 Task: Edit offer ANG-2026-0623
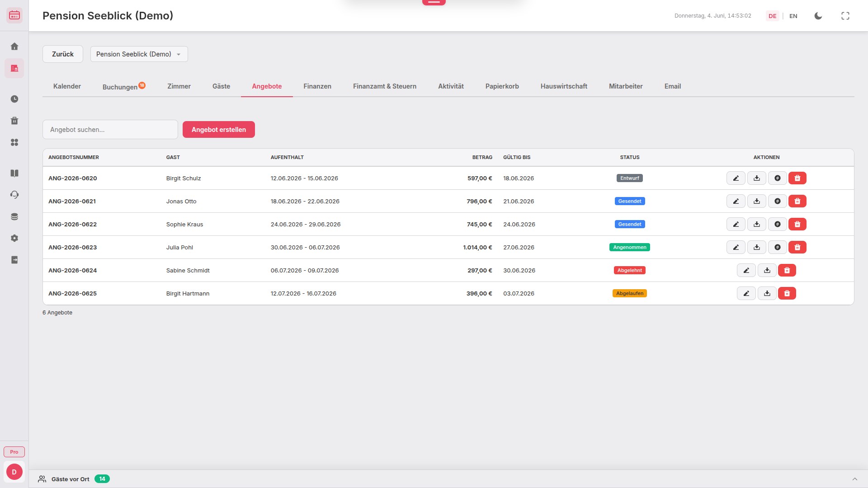coord(736,247)
